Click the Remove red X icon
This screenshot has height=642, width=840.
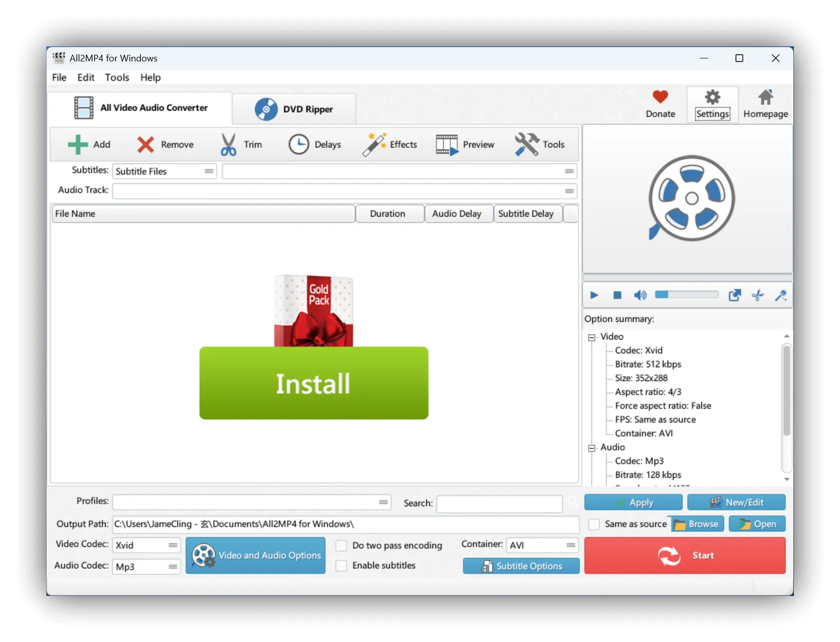145,145
